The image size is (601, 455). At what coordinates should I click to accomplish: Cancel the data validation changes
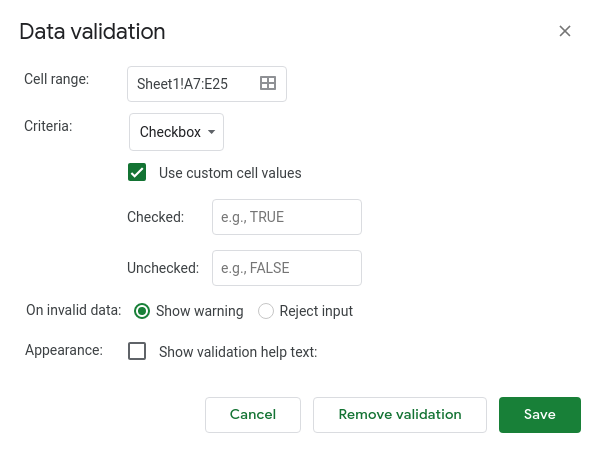[253, 415]
